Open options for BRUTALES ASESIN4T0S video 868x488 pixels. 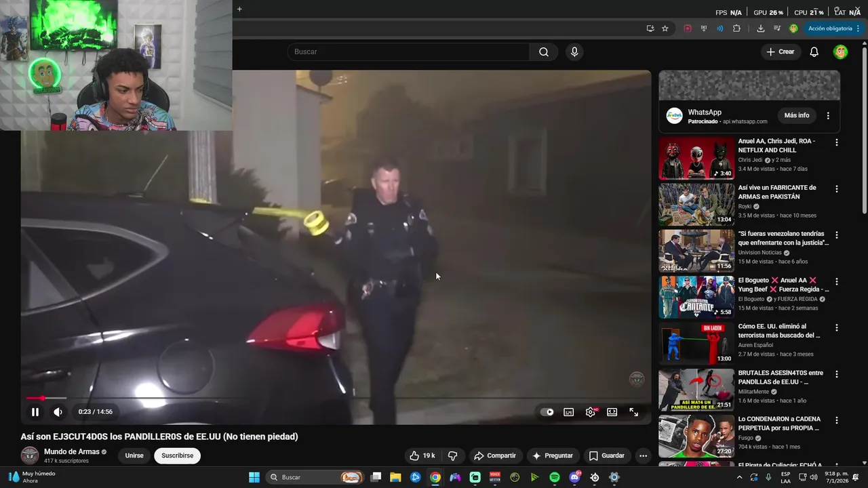[x=836, y=373]
